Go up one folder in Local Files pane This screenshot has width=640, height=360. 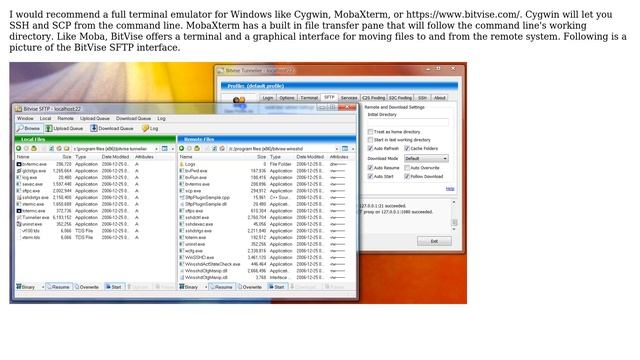point(34,149)
